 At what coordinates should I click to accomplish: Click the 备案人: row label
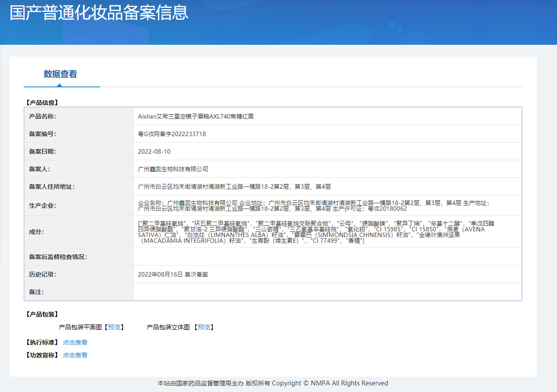[39, 169]
